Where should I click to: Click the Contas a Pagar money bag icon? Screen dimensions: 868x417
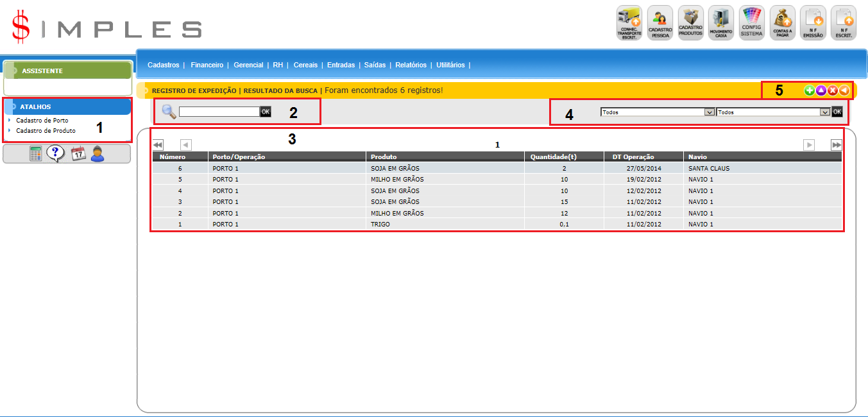782,23
